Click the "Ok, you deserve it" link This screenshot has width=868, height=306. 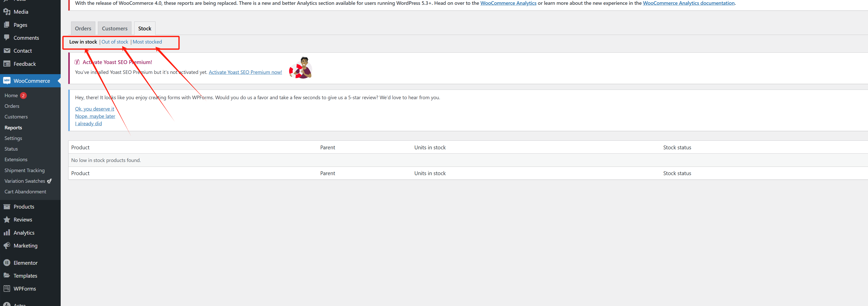(x=94, y=109)
